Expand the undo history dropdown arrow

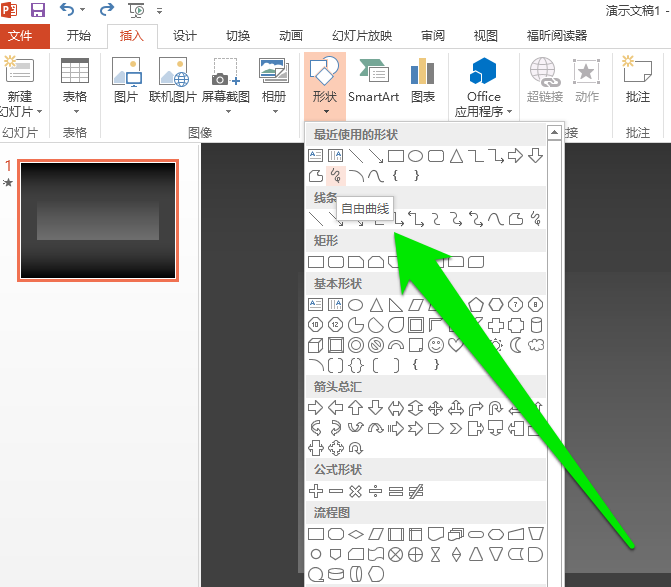pos(82,9)
